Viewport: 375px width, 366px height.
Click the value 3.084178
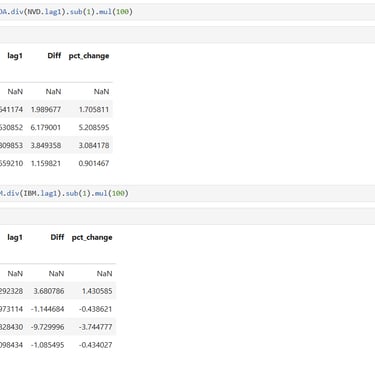pos(94,145)
